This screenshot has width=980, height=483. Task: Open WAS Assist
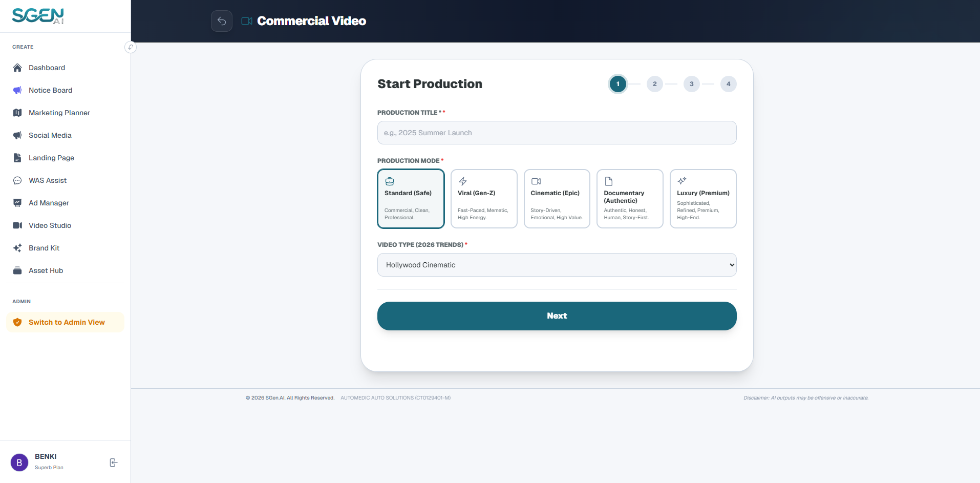(x=65, y=180)
